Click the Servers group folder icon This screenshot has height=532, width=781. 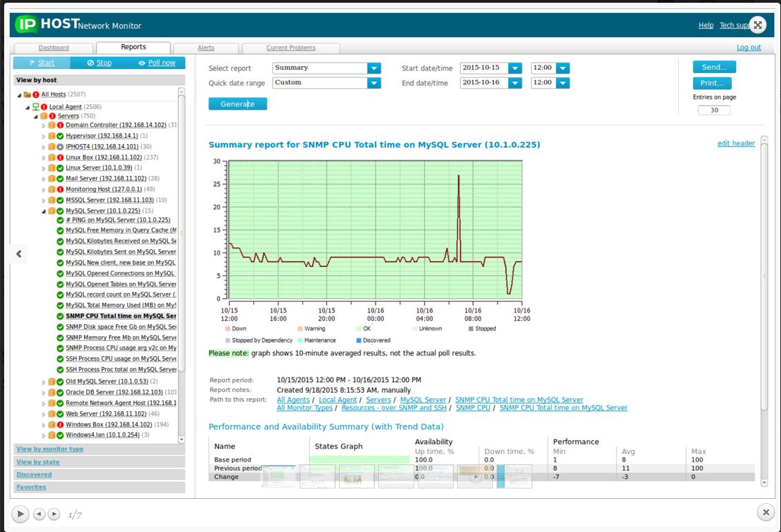coord(44,116)
